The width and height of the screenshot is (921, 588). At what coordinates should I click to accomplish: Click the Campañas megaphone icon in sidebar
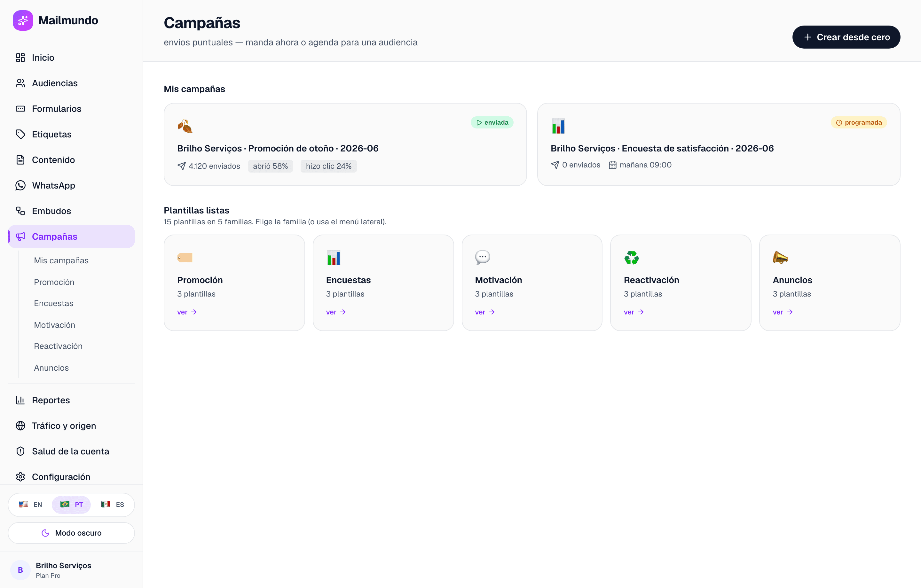(20, 237)
